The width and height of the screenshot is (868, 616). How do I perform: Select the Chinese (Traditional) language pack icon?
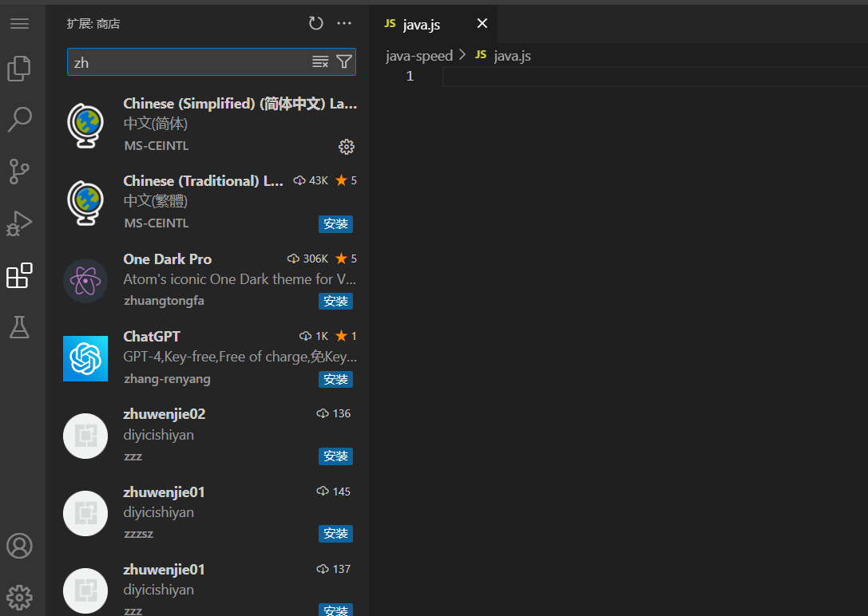coord(85,203)
